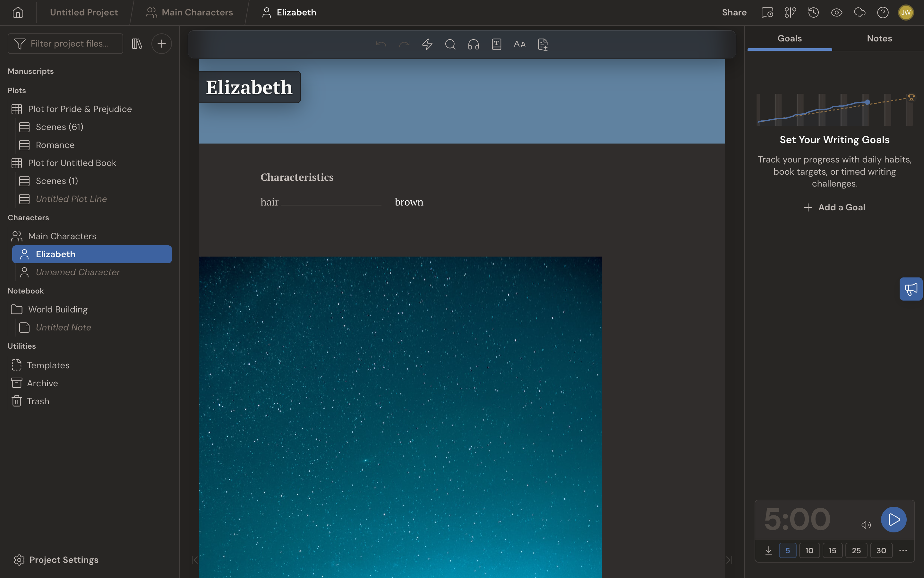
Task: Click the hair attribute label
Action: [269, 202]
